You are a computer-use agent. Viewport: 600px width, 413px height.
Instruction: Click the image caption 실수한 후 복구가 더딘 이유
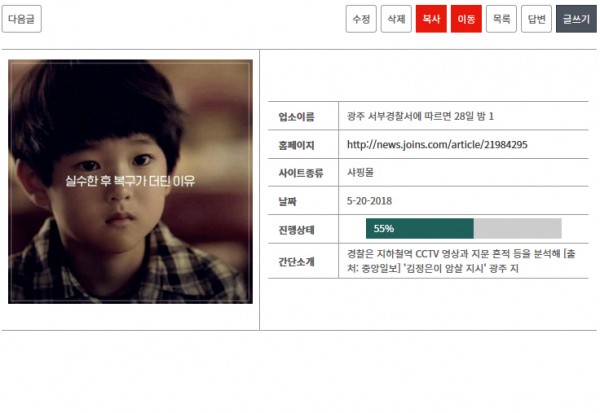pos(130,181)
